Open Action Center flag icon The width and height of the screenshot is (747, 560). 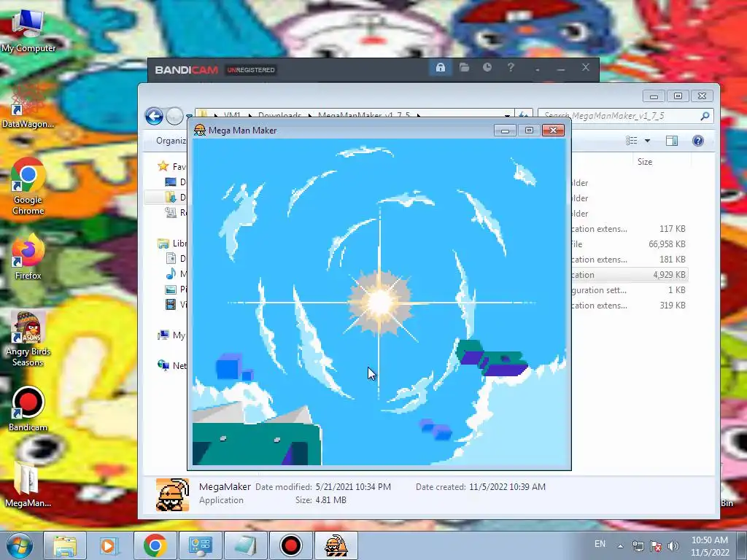point(656,546)
